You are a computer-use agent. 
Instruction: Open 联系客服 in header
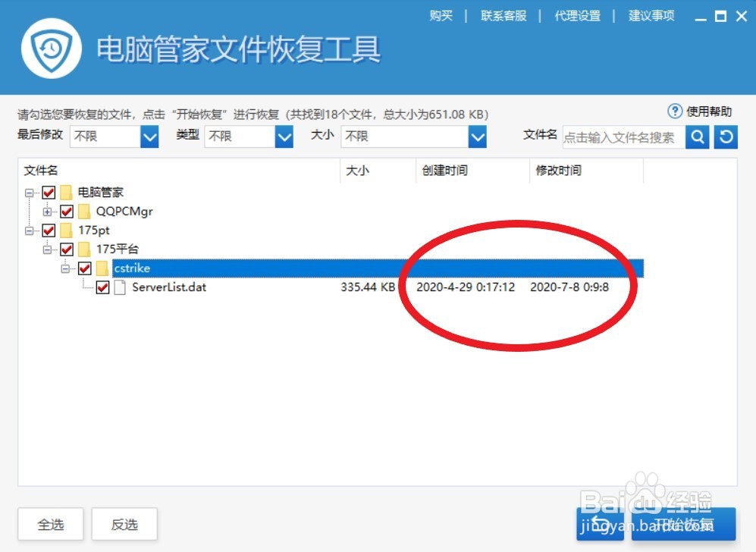click(503, 16)
